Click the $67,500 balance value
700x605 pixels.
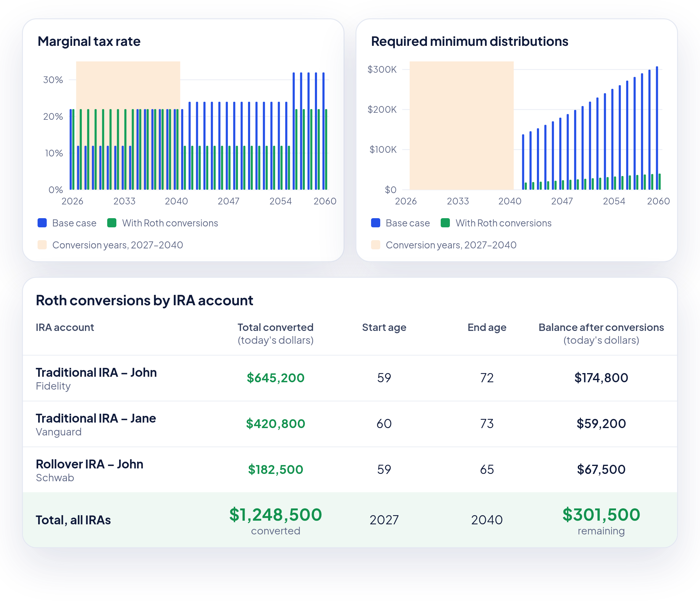tap(601, 470)
